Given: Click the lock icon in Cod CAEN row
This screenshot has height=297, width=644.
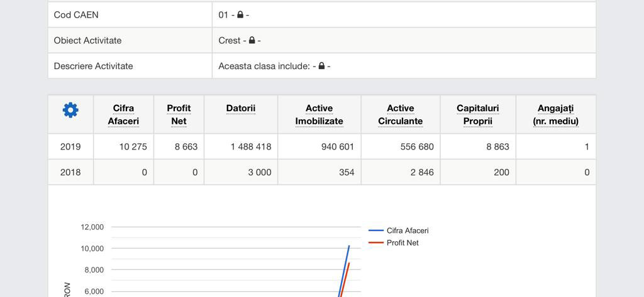Looking at the screenshot, I should [240, 14].
